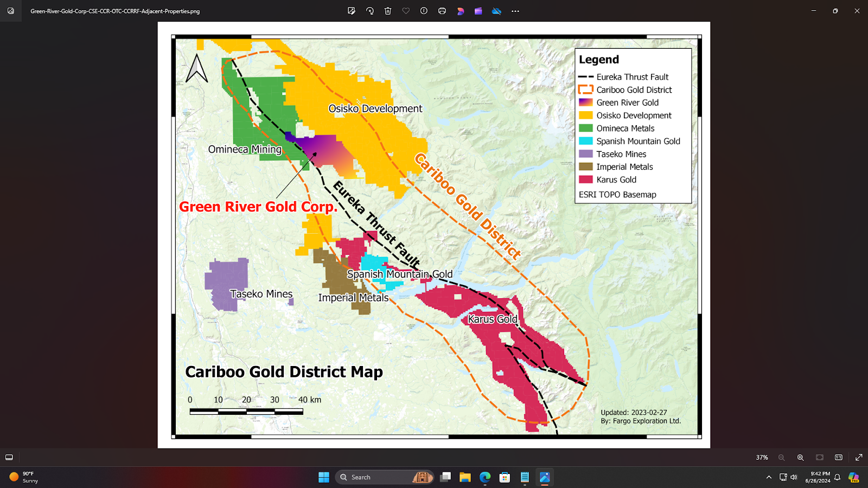Close the Photos window
Screen dimensions: 868x488
[x=857, y=11]
